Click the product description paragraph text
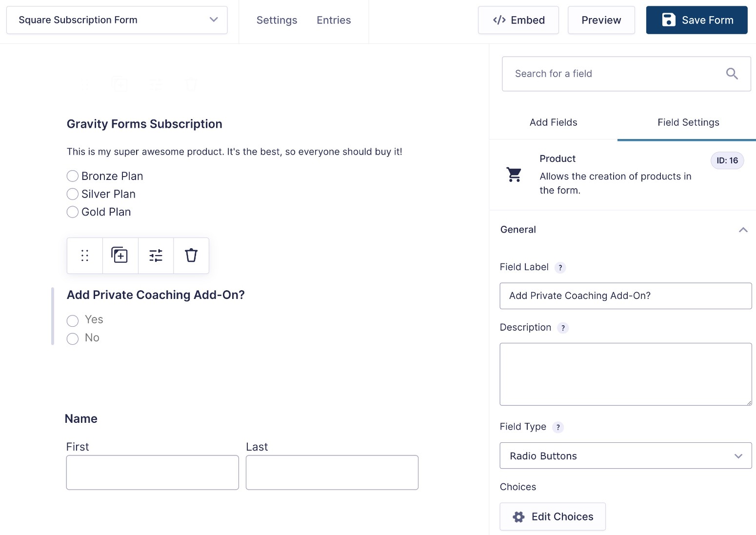Image resolution: width=756 pixels, height=535 pixels. coord(235,152)
